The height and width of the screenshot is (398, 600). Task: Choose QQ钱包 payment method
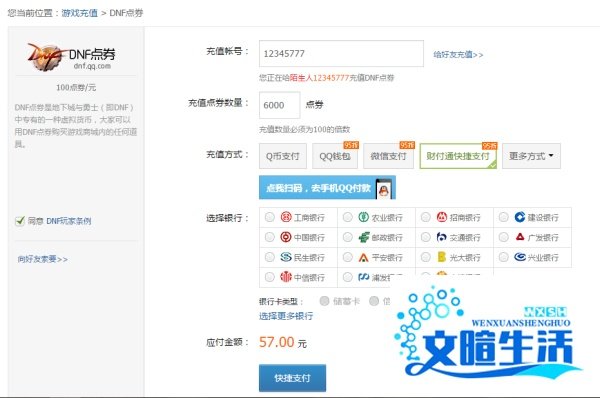[x=335, y=156]
